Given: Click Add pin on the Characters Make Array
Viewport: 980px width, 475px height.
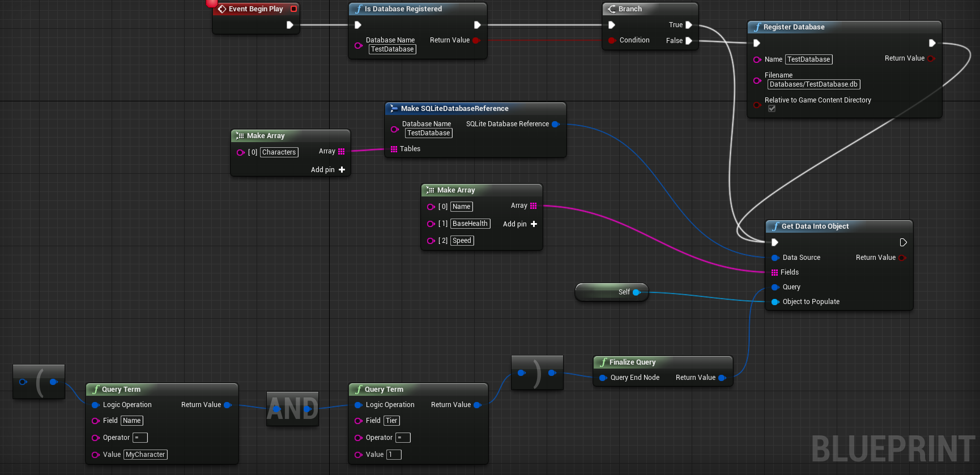Looking at the screenshot, I should click(x=328, y=170).
